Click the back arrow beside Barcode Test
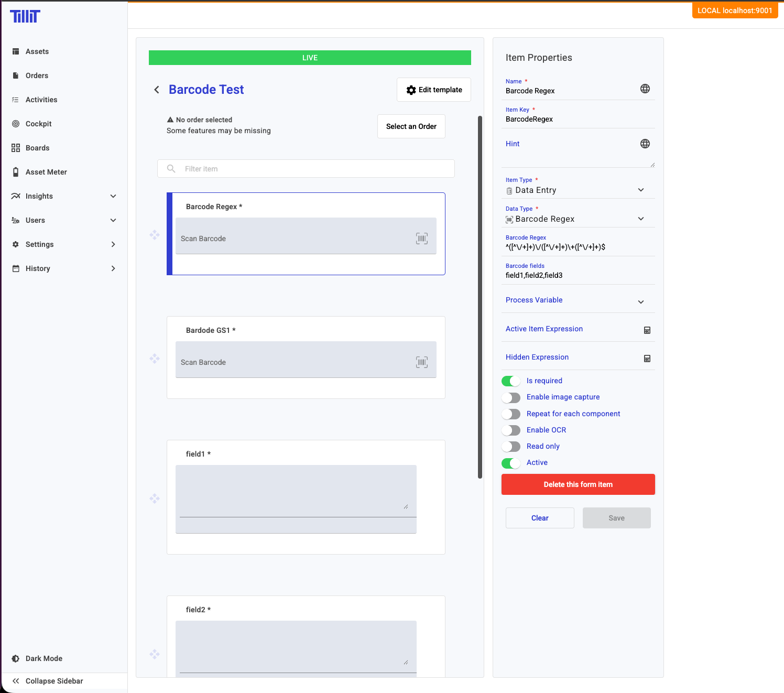The width and height of the screenshot is (784, 693). point(157,90)
